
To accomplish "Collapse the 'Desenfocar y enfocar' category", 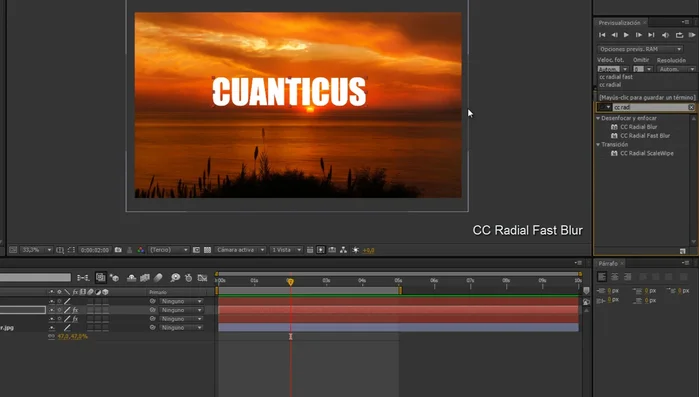I will point(598,118).
